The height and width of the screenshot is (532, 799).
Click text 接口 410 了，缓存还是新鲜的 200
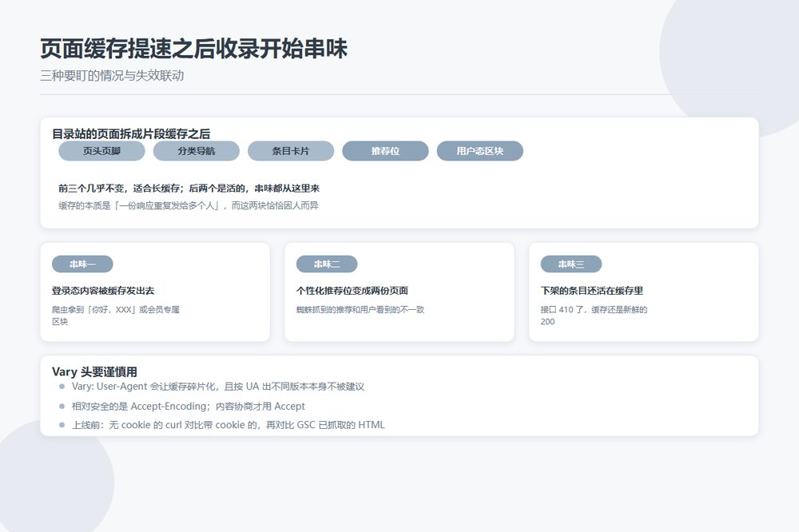594,316
